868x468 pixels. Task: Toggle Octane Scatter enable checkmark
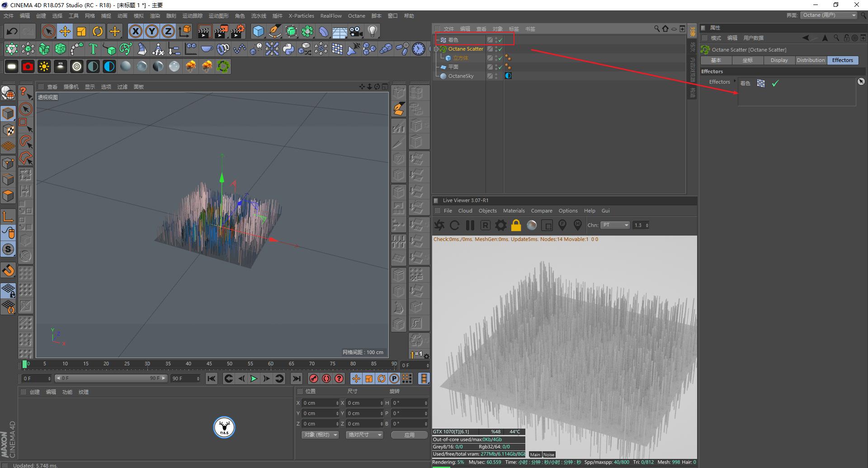(x=500, y=49)
